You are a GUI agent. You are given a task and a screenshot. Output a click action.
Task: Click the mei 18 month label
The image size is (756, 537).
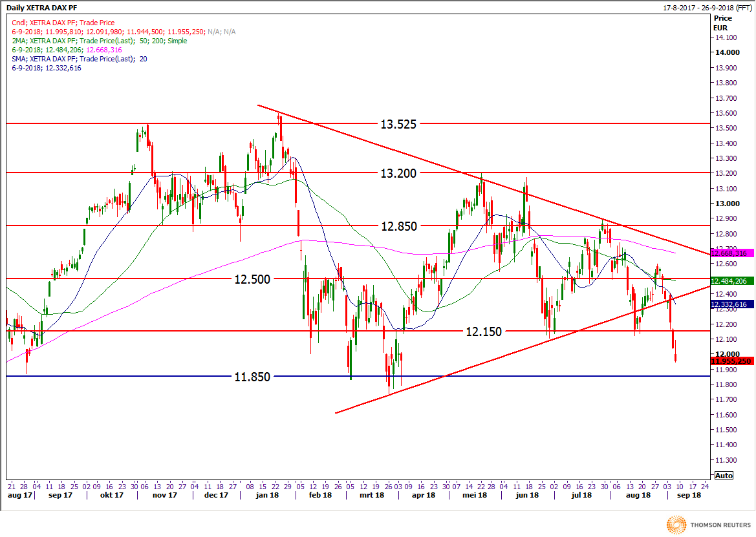tap(475, 495)
